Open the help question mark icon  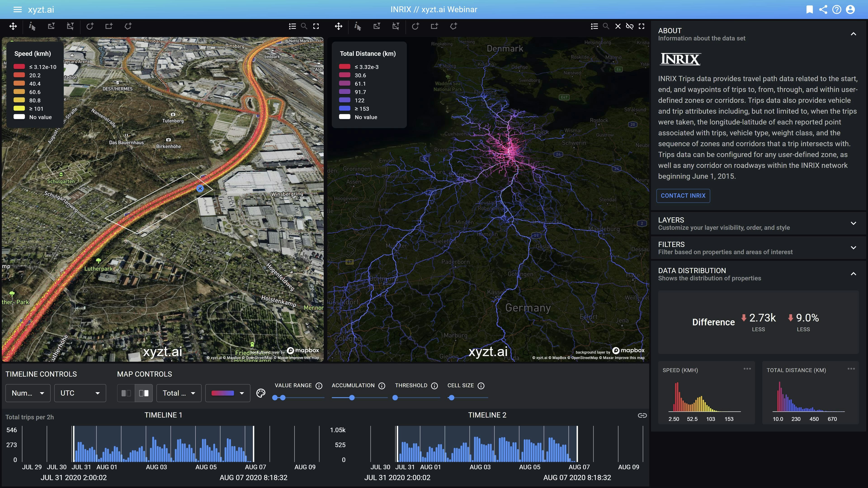tap(836, 9)
